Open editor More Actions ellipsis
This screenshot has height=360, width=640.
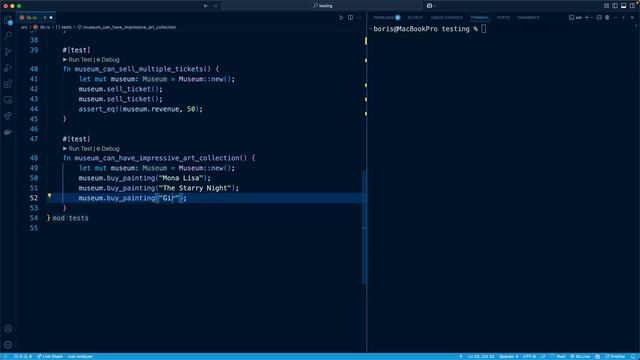359,18
